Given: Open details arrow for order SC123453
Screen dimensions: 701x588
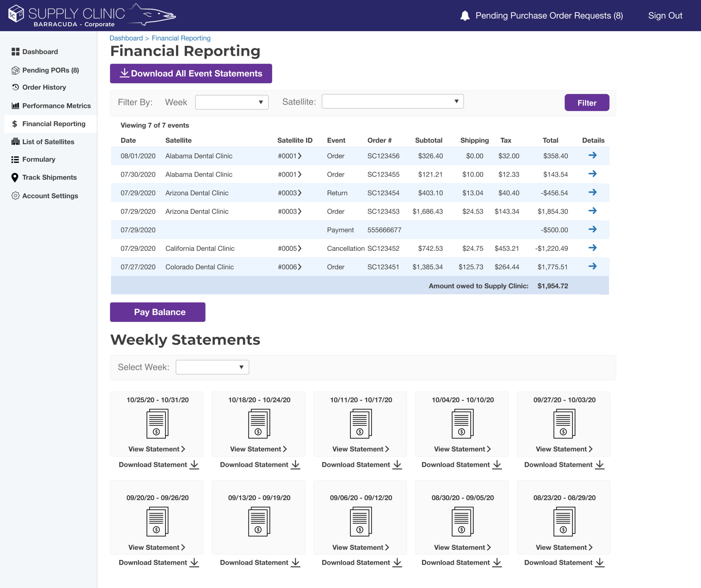Looking at the screenshot, I should (x=592, y=211).
